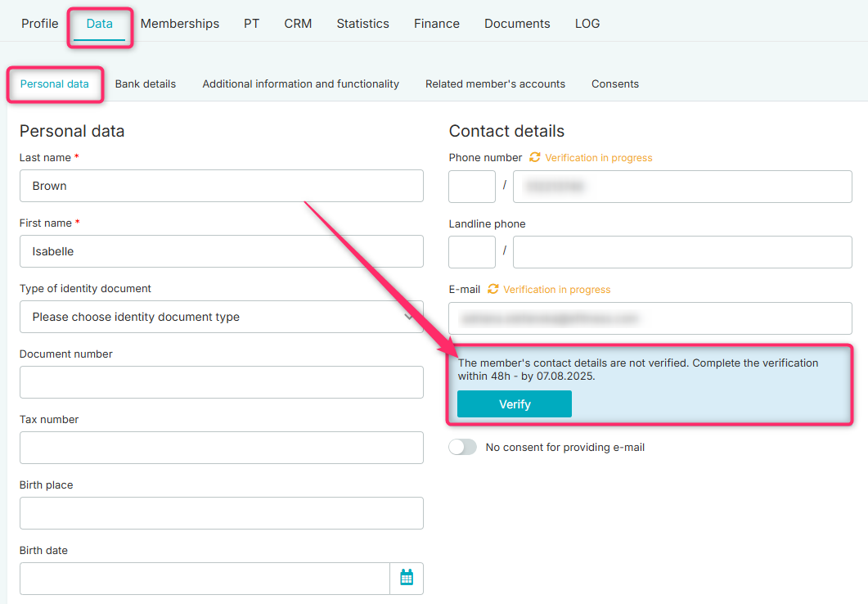Viewport: 868px width, 604px height.
Task: Click the First name input field
Action: tap(221, 251)
